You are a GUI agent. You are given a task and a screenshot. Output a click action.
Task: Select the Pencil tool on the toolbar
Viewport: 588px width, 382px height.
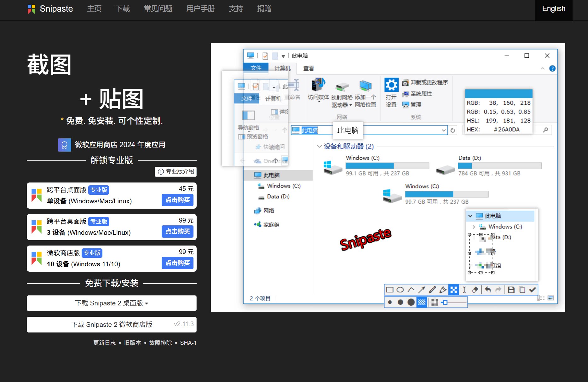[432, 290]
